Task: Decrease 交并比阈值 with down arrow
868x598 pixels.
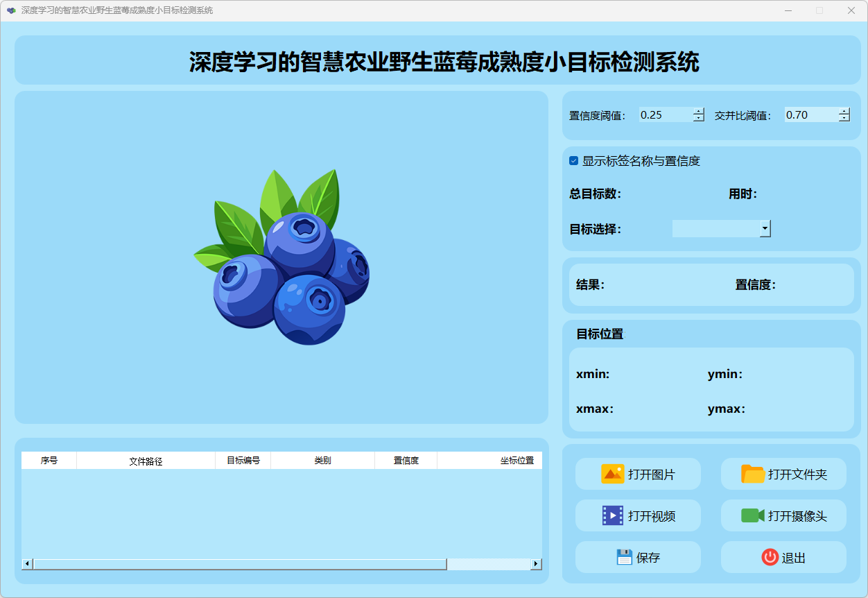Action: point(844,119)
